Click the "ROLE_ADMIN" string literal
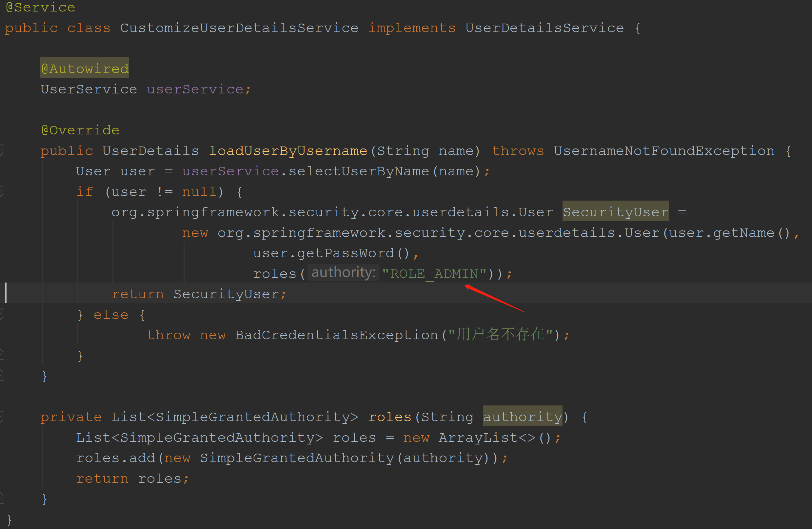 point(434,274)
